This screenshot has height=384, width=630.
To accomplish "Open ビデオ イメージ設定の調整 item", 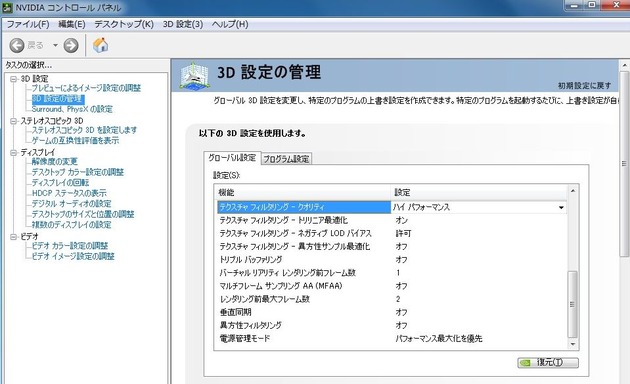I will pyautogui.click(x=73, y=256).
